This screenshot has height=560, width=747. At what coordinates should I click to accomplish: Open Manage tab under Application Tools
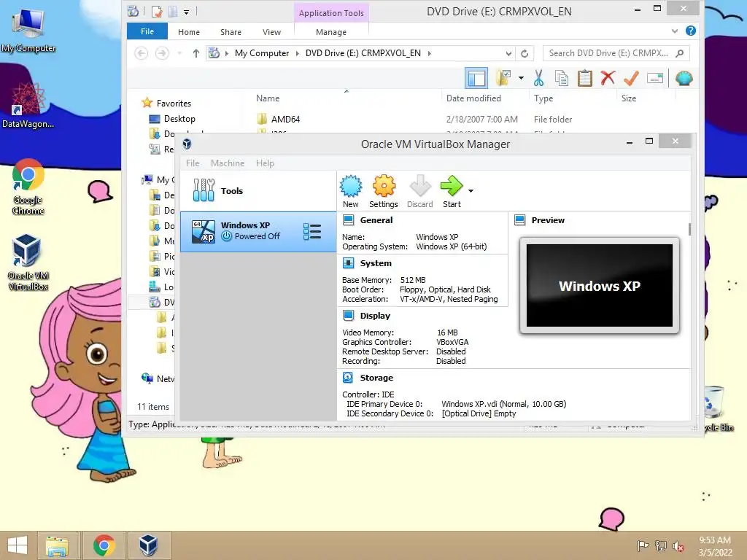(331, 32)
